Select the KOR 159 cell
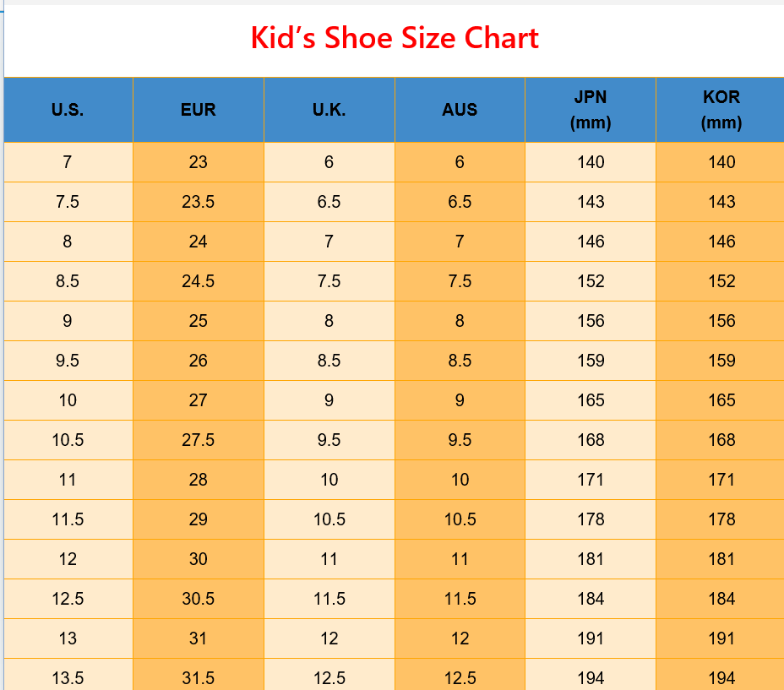The height and width of the screenshot is (690, 784). 721,361
